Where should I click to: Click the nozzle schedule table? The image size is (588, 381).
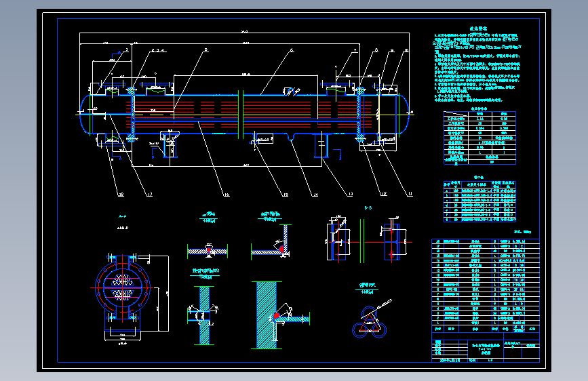pyautogui.click(x=479, y=201)
